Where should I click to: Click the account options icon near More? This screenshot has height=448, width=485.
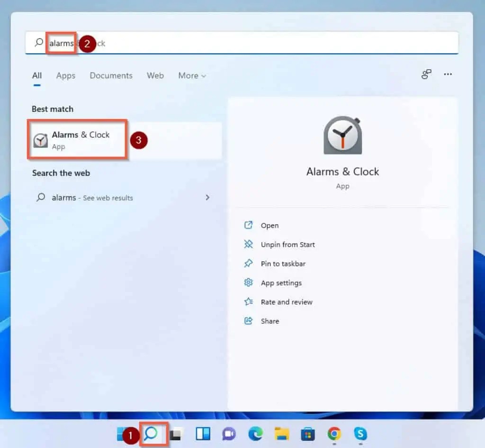426,75
